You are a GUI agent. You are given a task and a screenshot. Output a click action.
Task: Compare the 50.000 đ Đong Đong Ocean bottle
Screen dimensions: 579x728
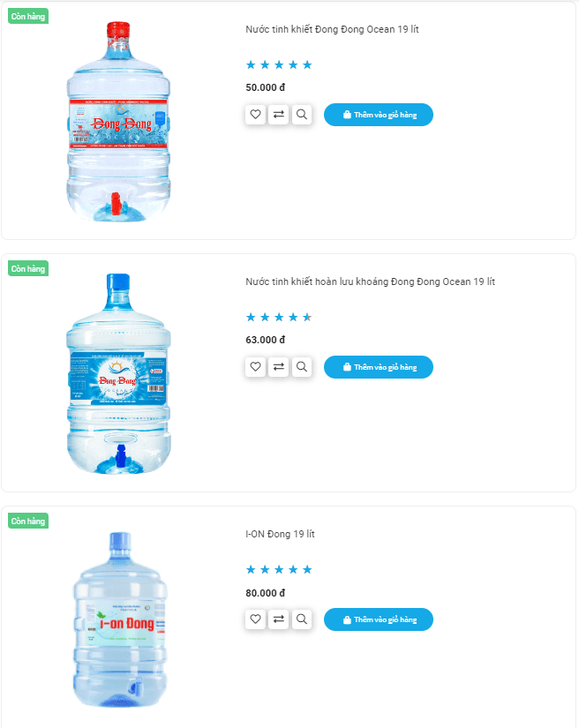[x=279, y=115]
